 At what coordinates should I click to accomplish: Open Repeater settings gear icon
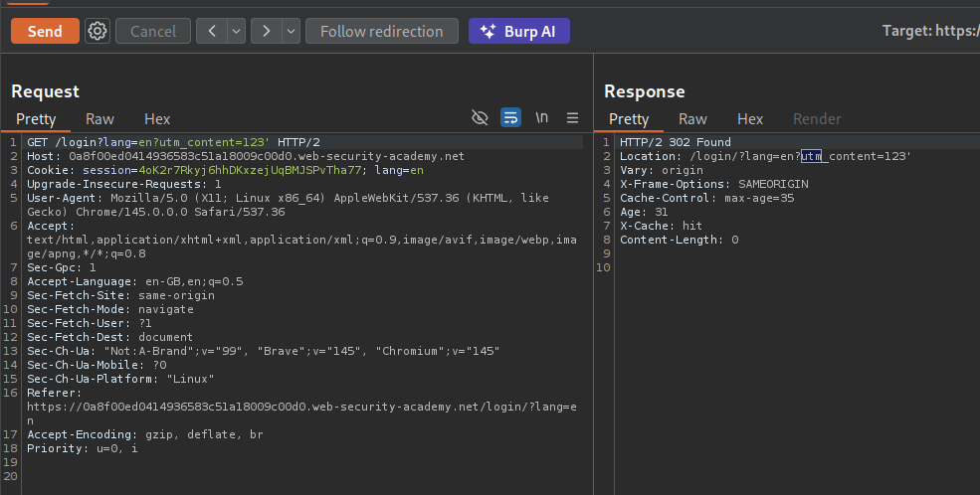coord(97,31)
